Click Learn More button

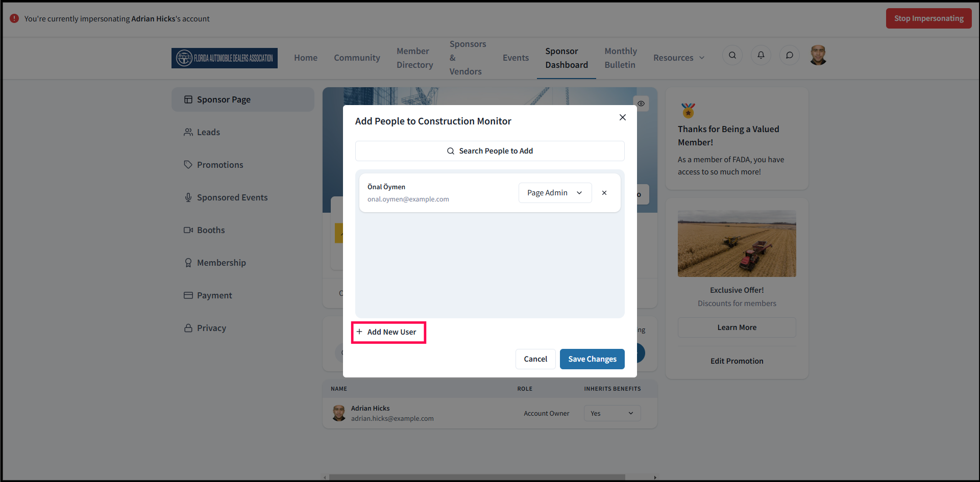pos(737,327)
